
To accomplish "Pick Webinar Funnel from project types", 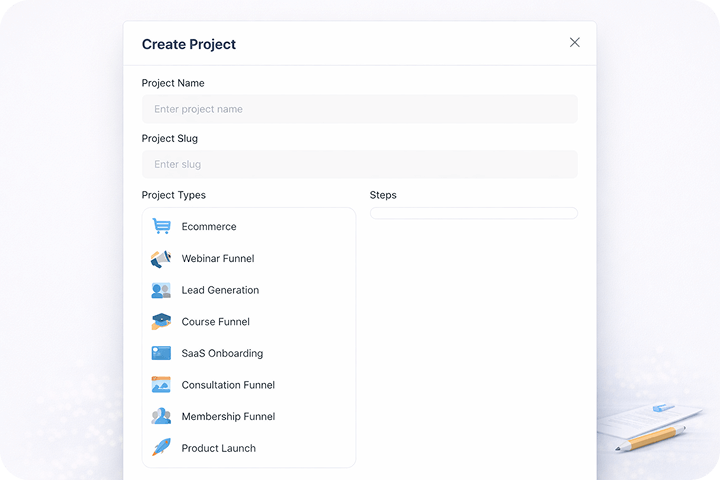I will point(218,259).
